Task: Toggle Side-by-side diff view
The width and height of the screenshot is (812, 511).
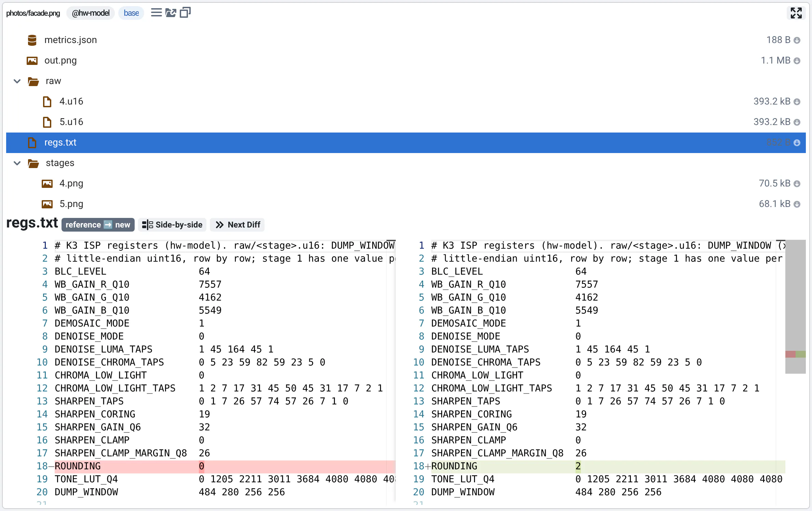Action: point(172,225)
